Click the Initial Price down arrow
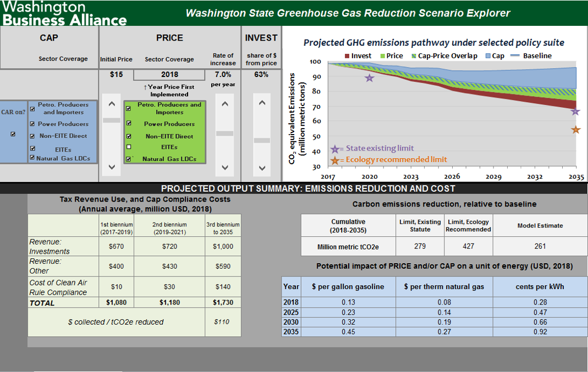588x372 pixels. click(x=112, y=166)
